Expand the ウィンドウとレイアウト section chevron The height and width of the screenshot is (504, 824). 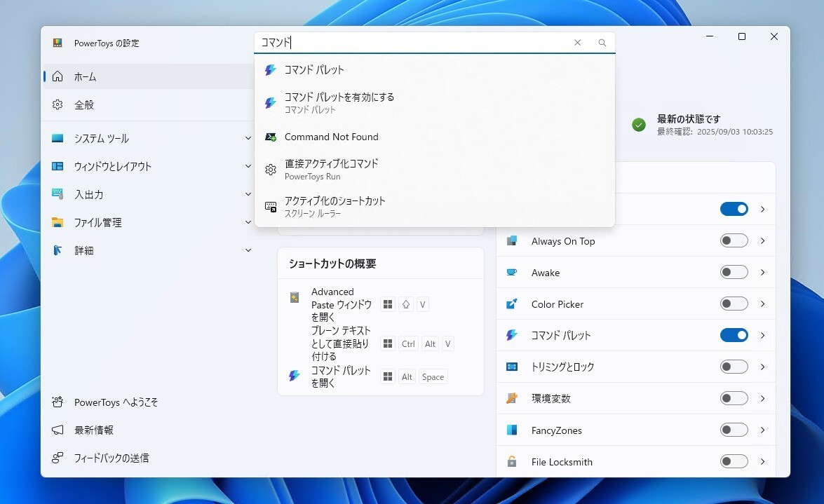coord(248,166)
